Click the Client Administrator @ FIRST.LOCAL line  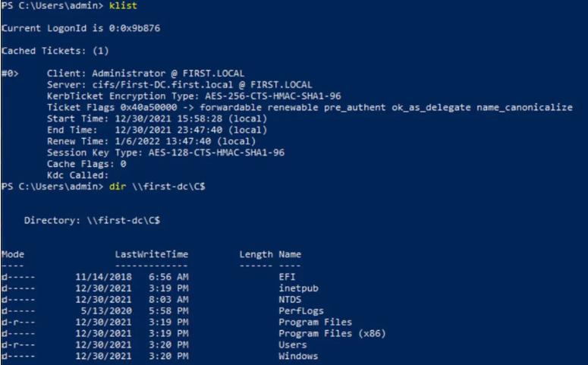click(x=146, y=73)
